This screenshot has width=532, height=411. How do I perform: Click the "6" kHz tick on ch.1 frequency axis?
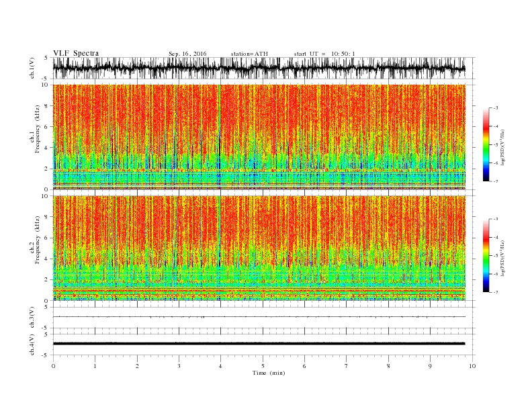[47, 127]
